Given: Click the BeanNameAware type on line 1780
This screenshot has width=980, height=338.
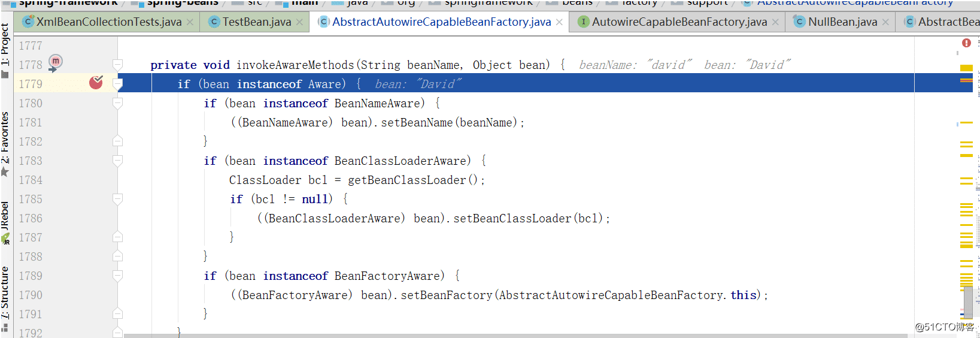Looking at the screenshot, I should [377, 103].
